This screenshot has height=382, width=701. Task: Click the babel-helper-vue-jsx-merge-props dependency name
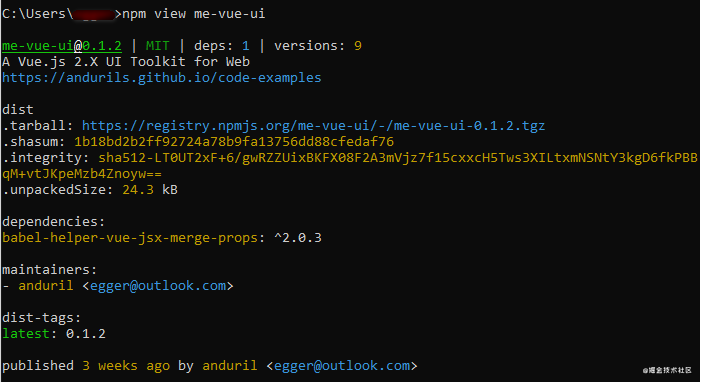coord(130,238)
